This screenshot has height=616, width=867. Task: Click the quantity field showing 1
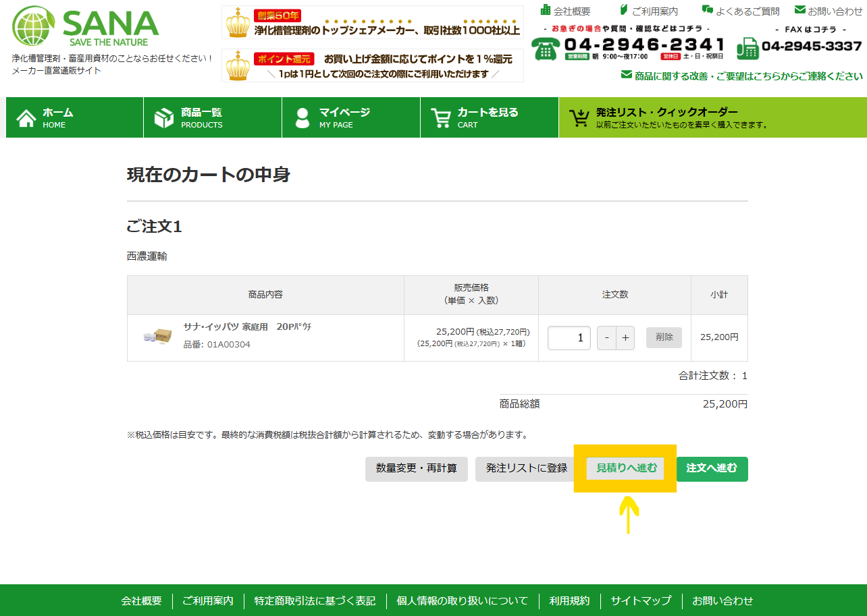click(569, 338)
